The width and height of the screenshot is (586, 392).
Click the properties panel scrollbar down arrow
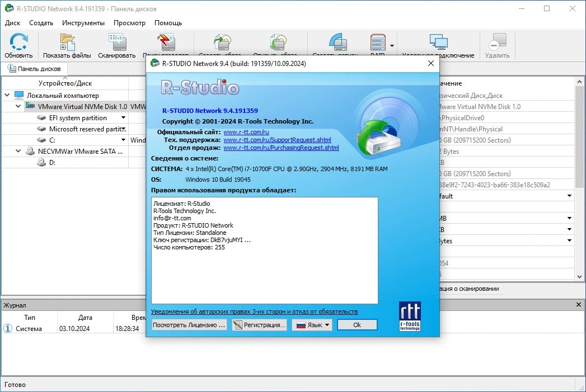click(x=580, y=277)
